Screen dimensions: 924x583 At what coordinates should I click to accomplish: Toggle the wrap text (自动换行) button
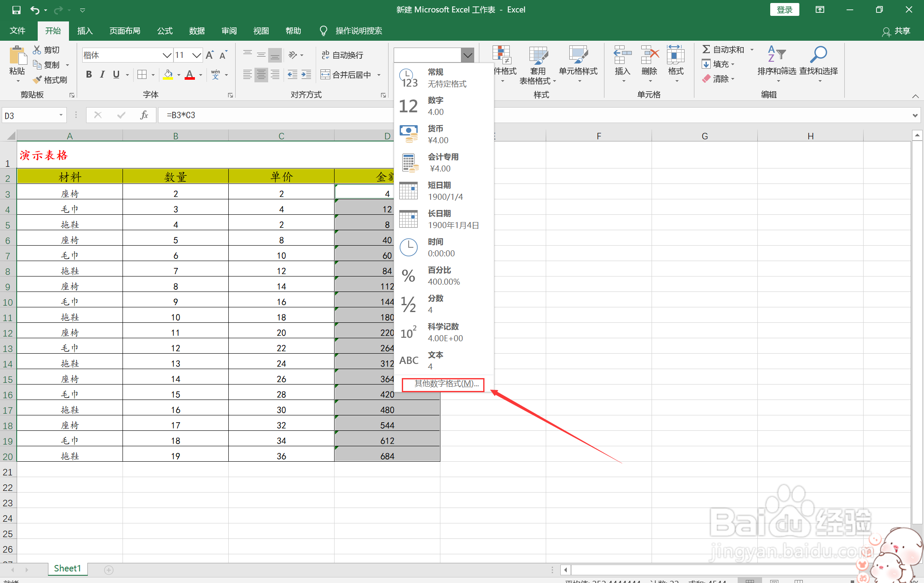click(343, 55)
